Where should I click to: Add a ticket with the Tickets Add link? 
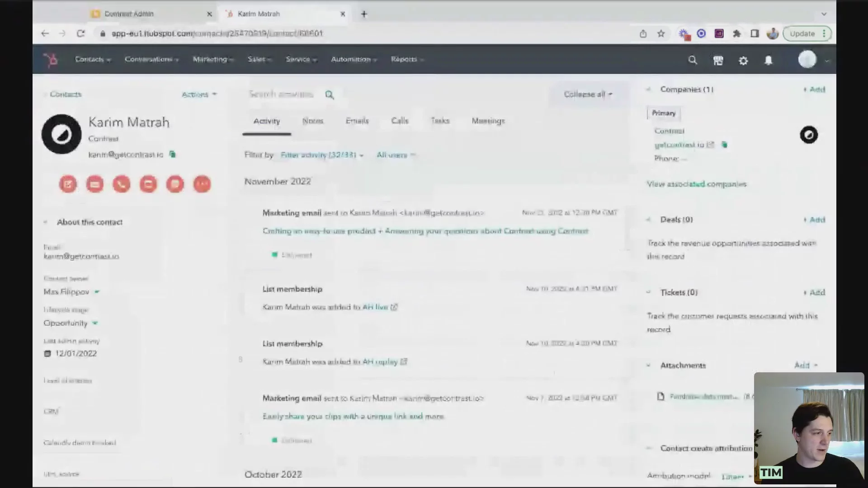tap(814, 292)
